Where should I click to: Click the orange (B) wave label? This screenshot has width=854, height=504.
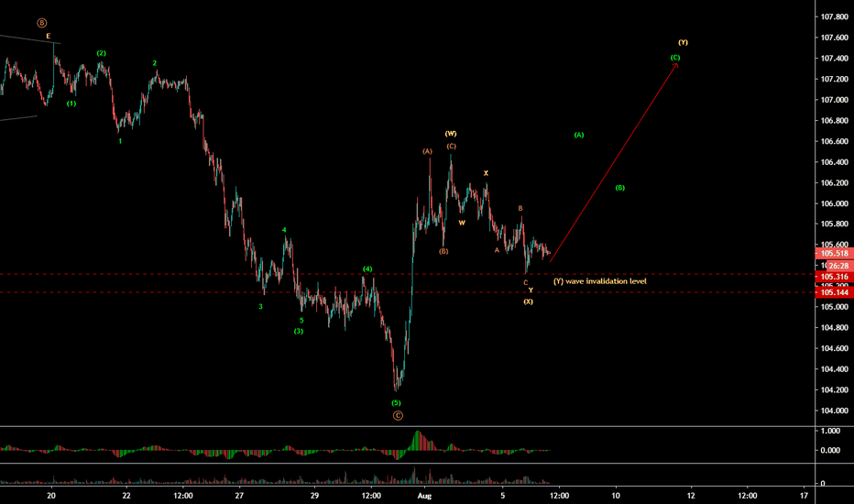point(443,252)
